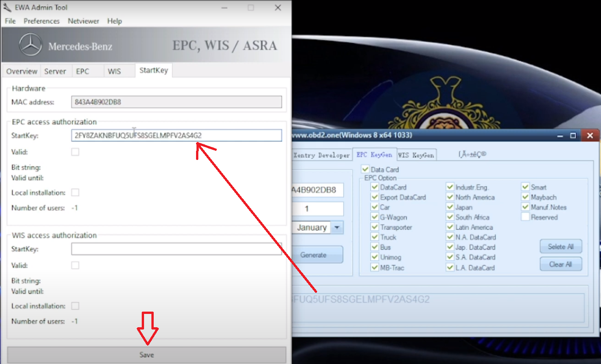Image resolution: width=601 pixels, height=364 pixels.
Task: Click the Generate button in keygen
Action: [317, 255]
